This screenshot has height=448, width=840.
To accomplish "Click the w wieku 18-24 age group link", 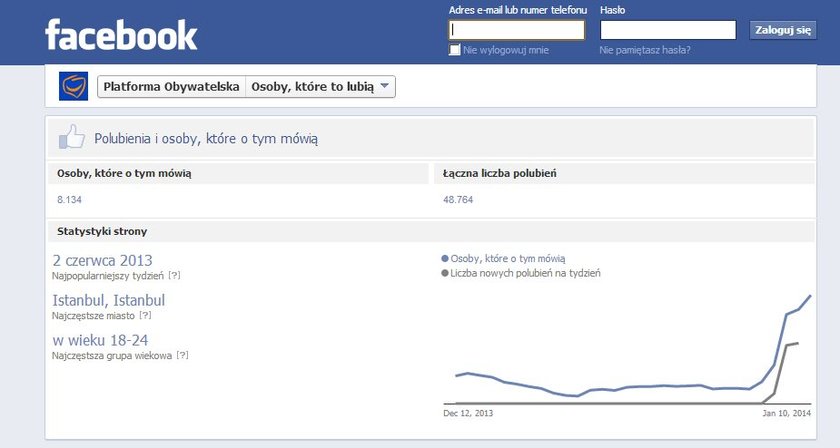I will (x=100, y=340).
